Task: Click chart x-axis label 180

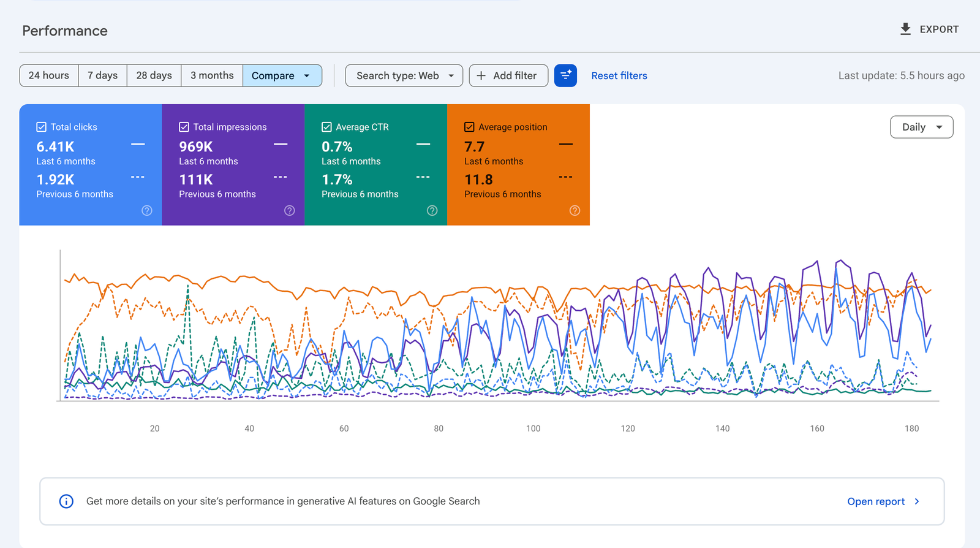Action: point(911,428)
